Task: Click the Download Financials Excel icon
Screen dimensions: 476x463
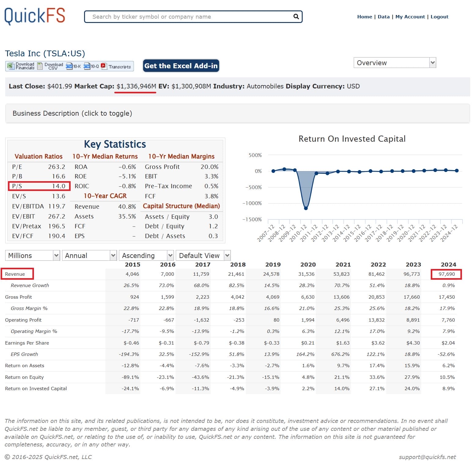Action: click(11, 66)
